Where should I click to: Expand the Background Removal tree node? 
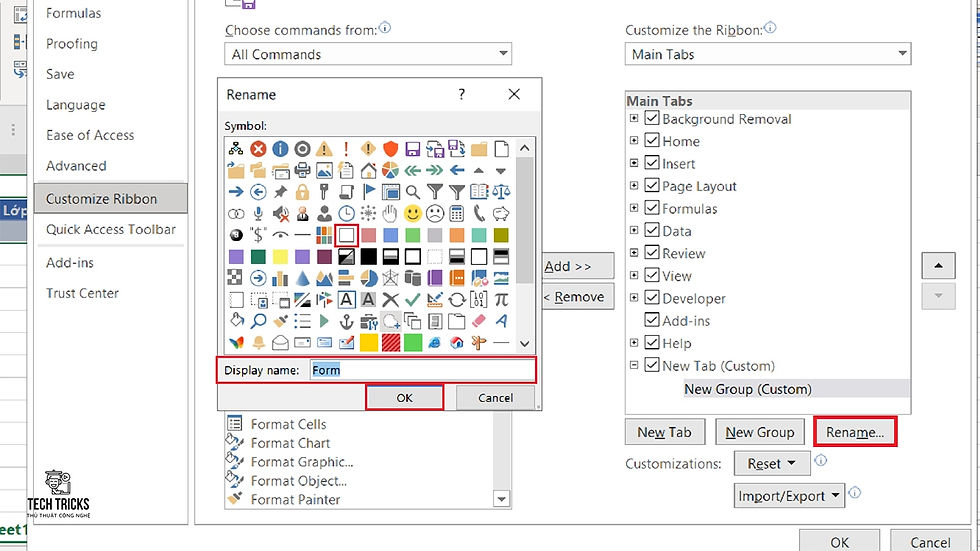click(x=634, y=118)
